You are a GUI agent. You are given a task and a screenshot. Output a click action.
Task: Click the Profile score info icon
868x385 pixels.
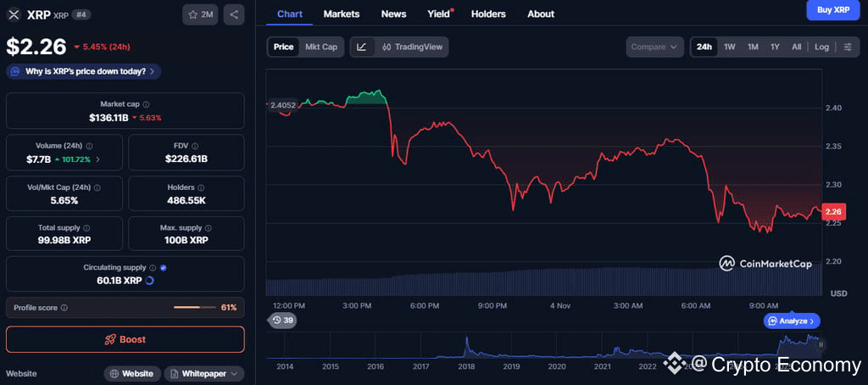coord(64,308)
